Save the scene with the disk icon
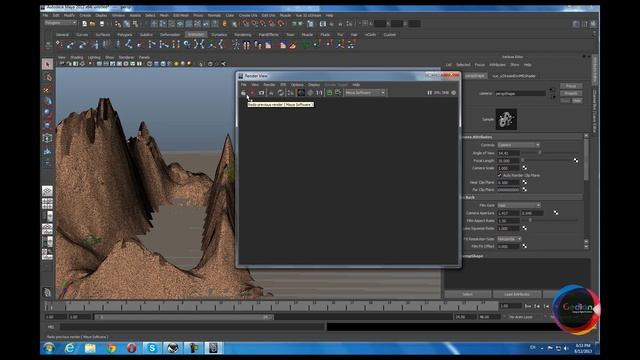Image resolution: width=640 pixels, height=360 pixels. click(x=102, y=24)
